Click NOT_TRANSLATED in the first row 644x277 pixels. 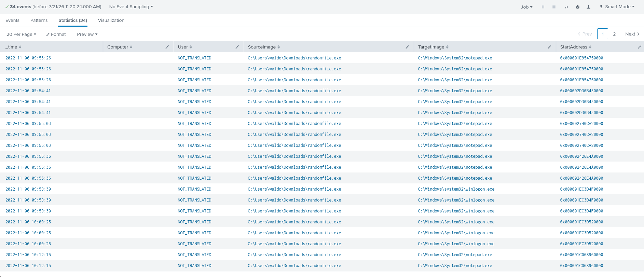click(x=194, y=58)
